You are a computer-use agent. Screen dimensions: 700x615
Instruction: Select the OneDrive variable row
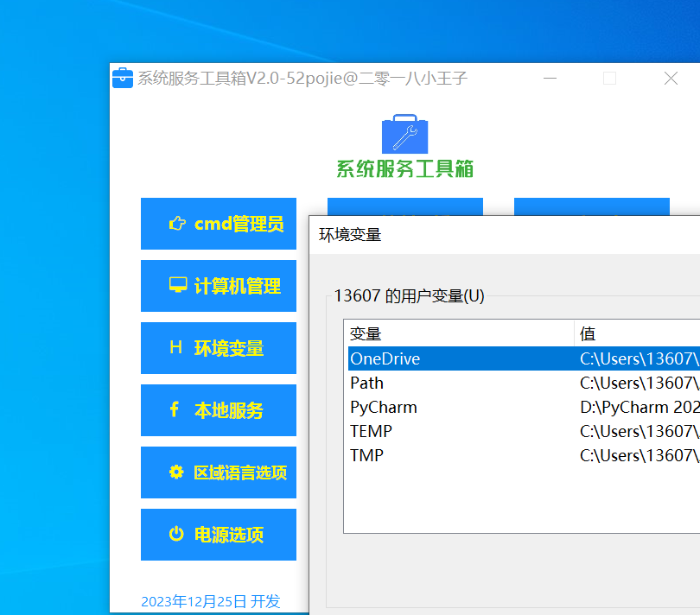click(x=385, y=358)
